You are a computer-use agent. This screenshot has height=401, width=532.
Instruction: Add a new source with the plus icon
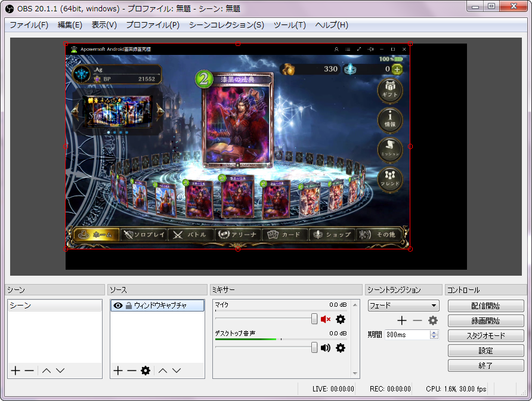[x=118, y=371]
